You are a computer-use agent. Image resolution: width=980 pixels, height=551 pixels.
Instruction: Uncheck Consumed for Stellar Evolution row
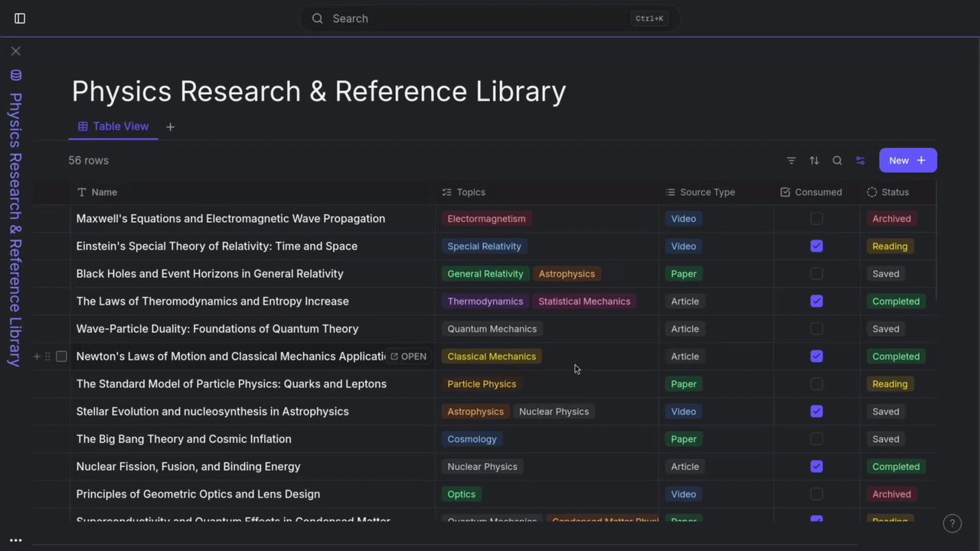(817, 412)
